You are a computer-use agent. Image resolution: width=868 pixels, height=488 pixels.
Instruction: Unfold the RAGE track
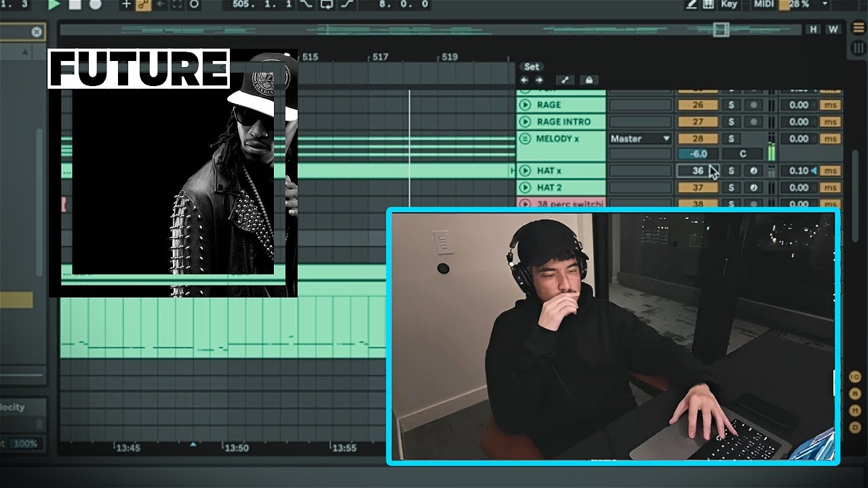pos(524,105)
